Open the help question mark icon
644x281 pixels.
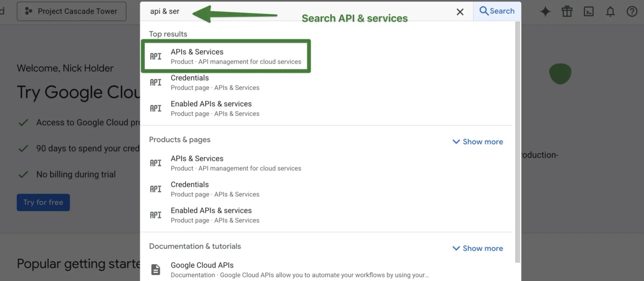(632, 12)
